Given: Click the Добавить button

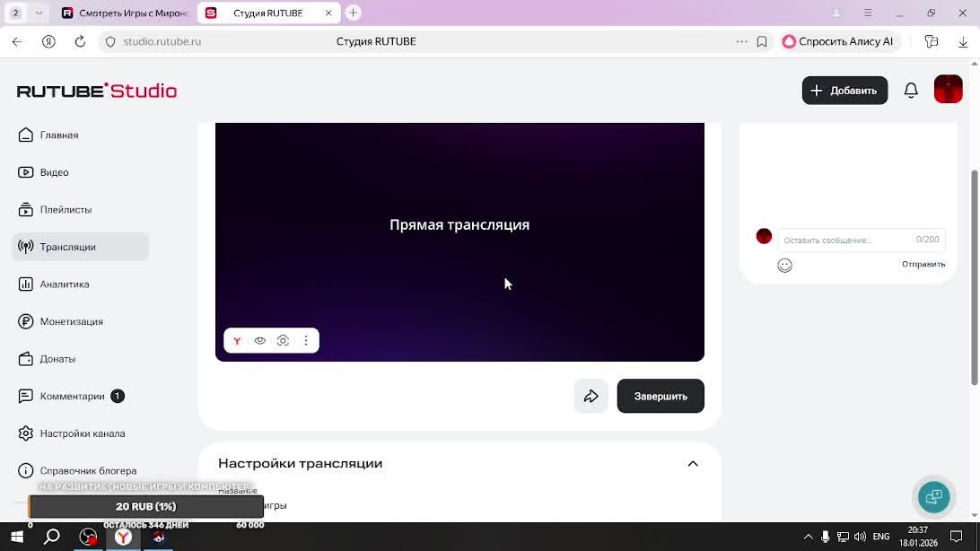Looking at the screenshot, I should point(845,91).
